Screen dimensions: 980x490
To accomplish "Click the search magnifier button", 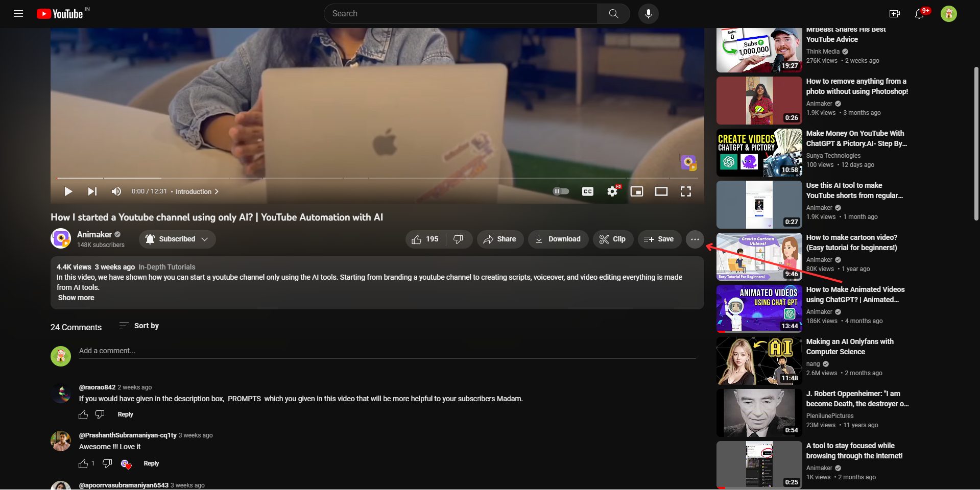I will [x=613, y=14].
